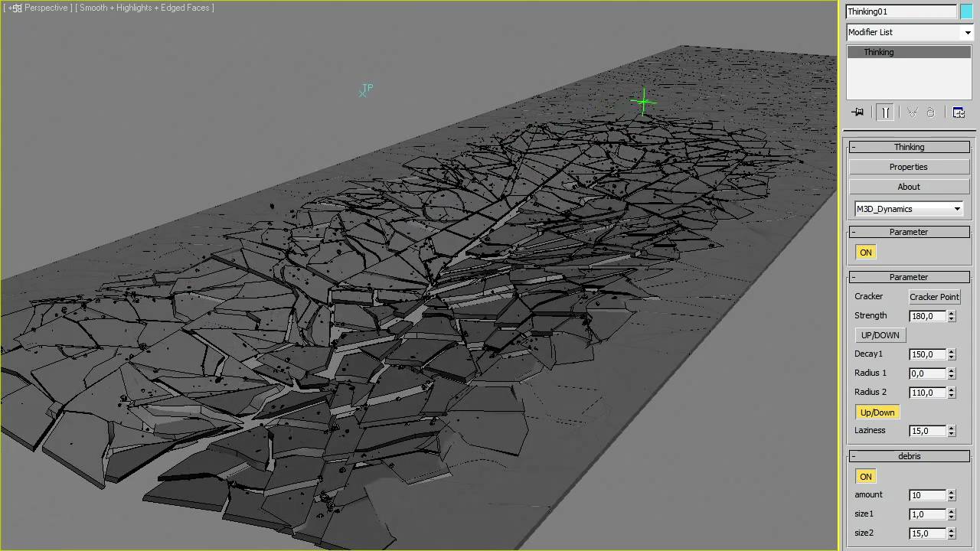Open the Perspective viewport label menu
The image size is (980, 551).
click(47, 8)
